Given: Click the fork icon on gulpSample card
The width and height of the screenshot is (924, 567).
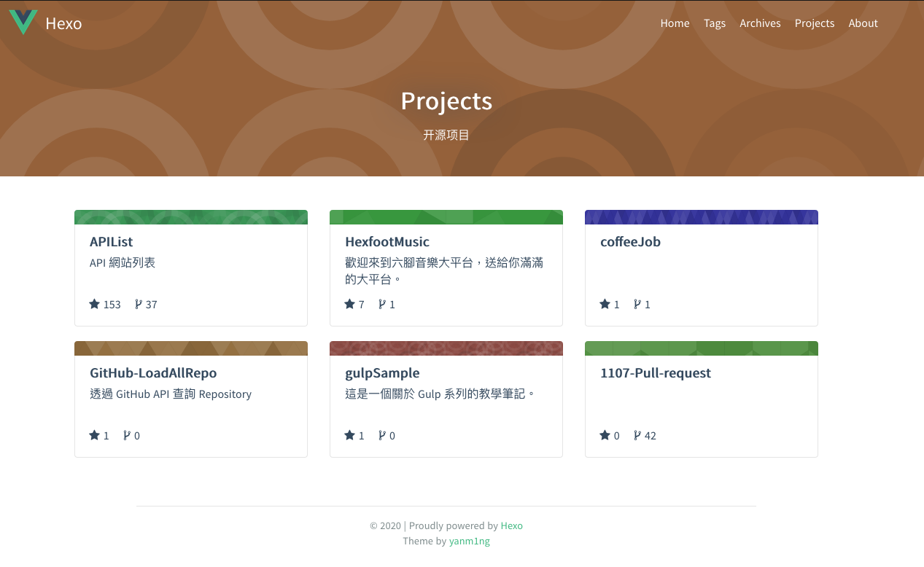Looking at the screenshot, I should (381, 435).
